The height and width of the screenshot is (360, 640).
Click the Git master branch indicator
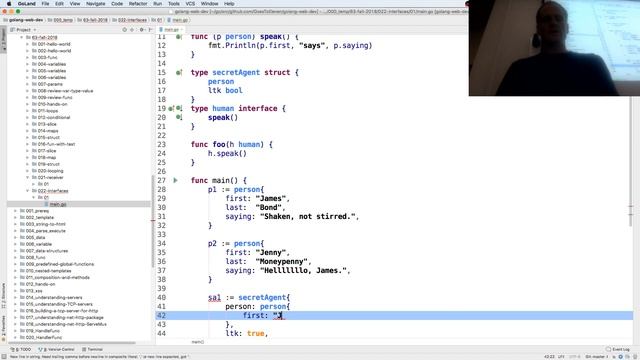tap(597, 357)
